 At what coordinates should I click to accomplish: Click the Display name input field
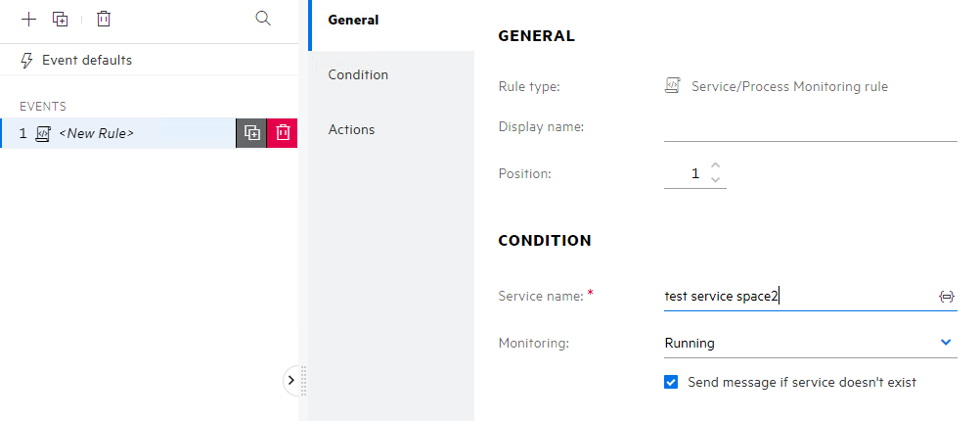810,127
